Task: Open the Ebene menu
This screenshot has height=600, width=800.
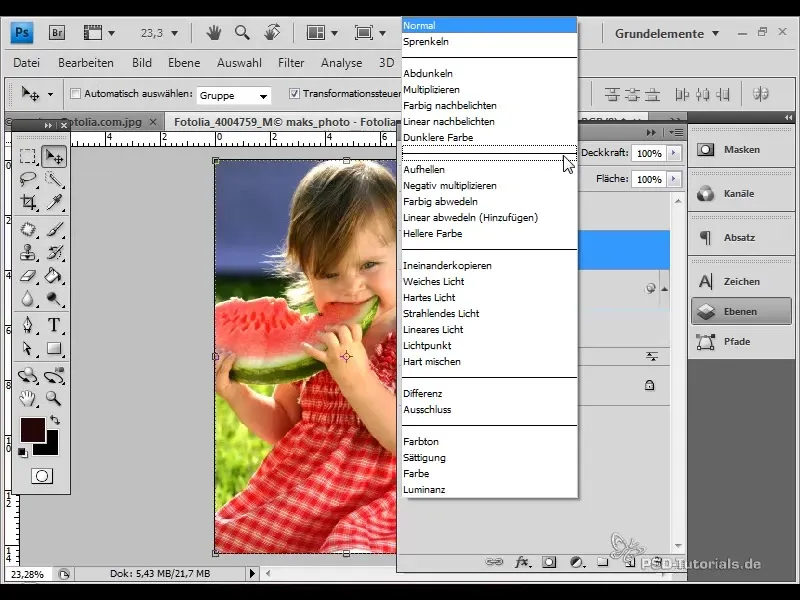Action: tap(184, 63)
